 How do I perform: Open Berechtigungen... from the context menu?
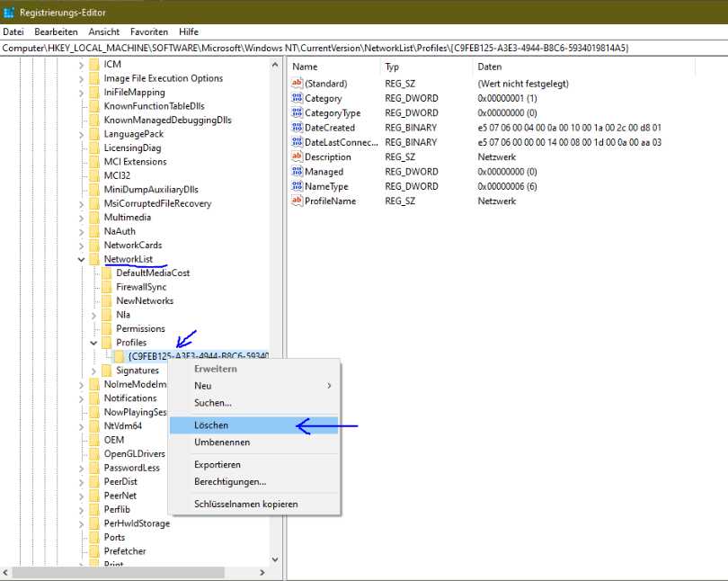(x=254, y=481)
